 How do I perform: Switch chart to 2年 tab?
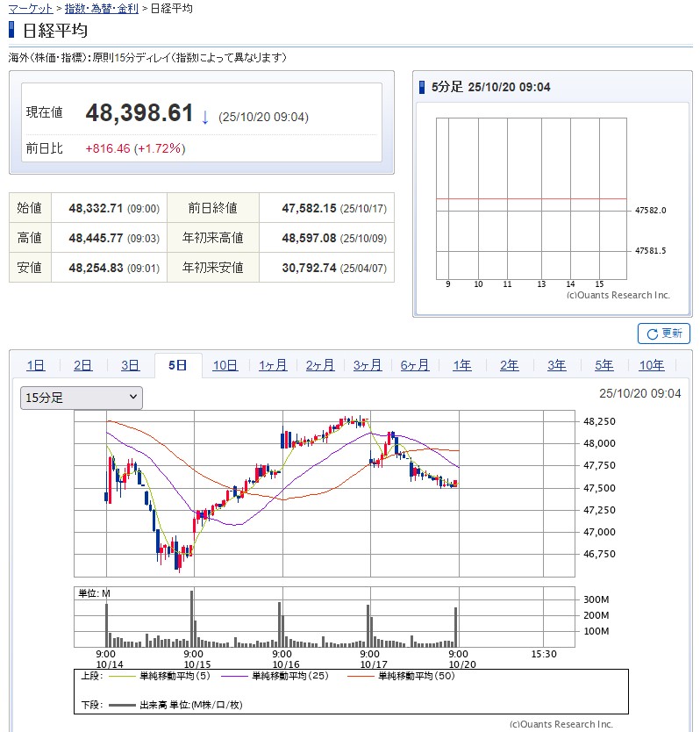coord(510,365)
